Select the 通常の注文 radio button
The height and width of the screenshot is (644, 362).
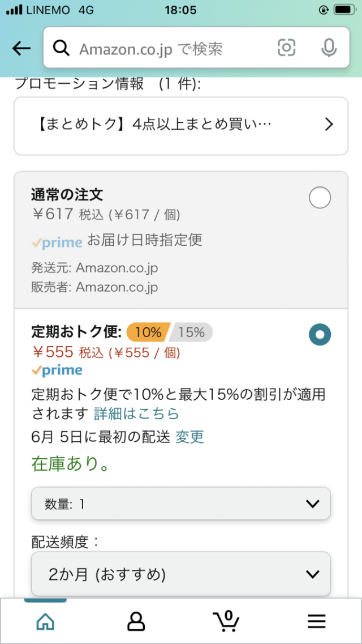tap(320, 198)
